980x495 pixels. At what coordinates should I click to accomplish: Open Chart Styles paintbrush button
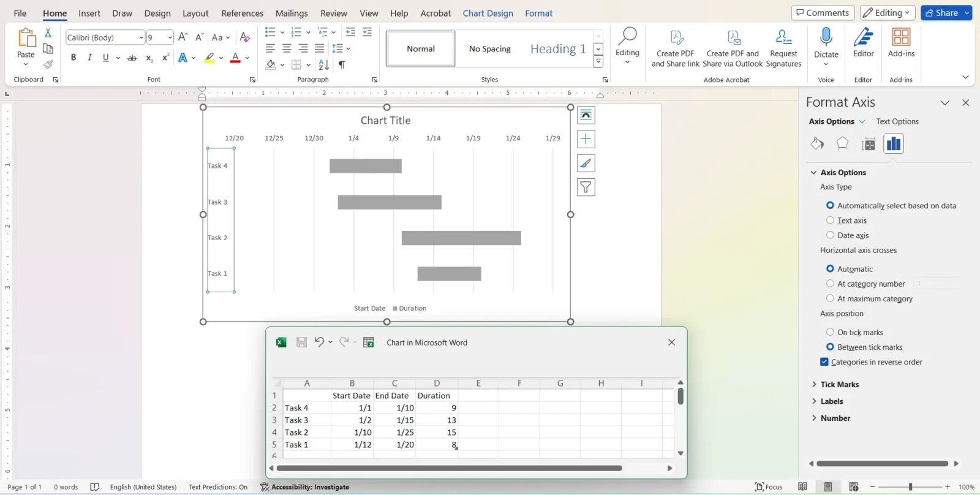coord(586,164)
